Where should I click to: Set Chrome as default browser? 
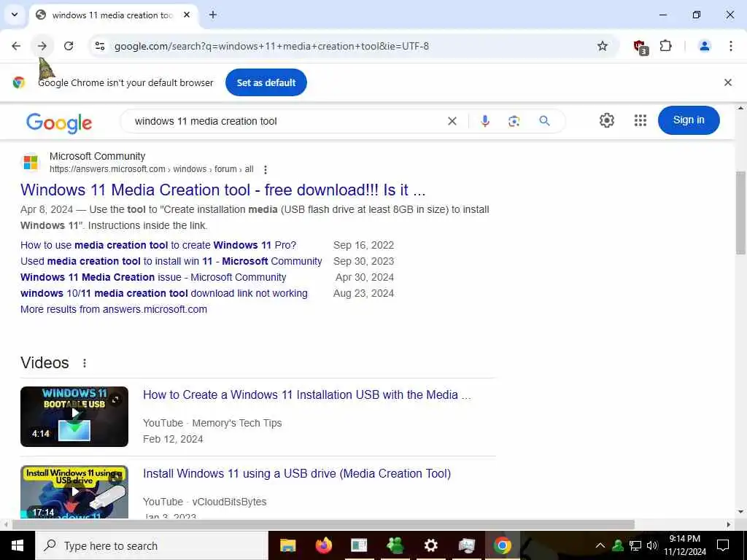266,82
